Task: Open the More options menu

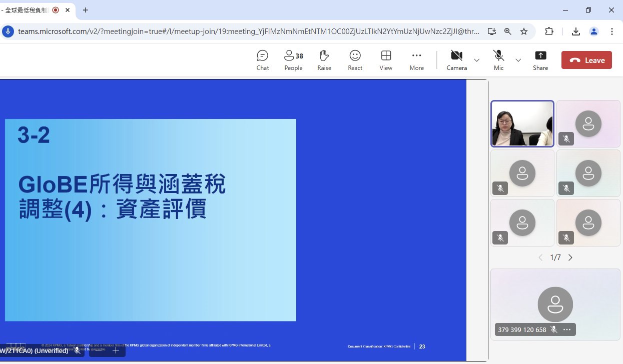Action: (416, 60)
